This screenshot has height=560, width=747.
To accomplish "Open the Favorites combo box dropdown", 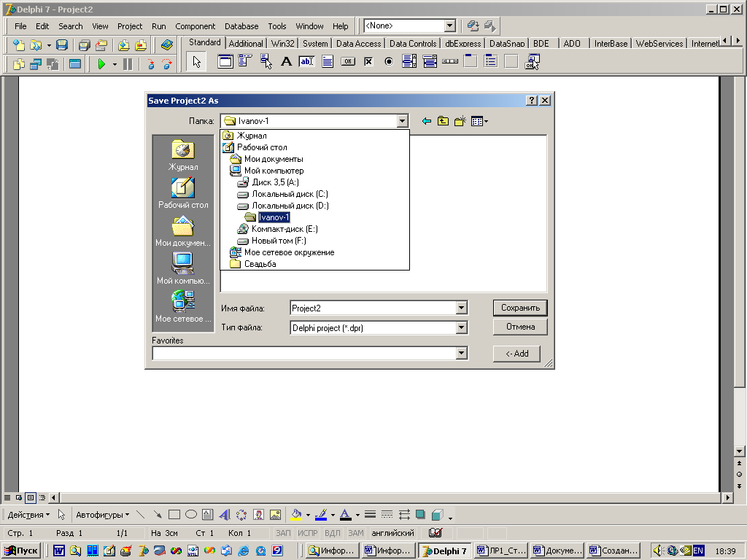I will point(461,353).
